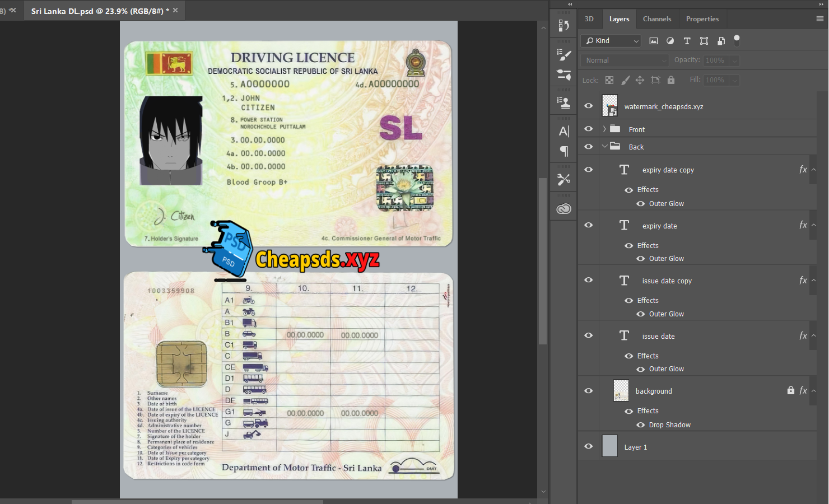The image size is (829, 504).
Task: Filter layers by pixel layer icon
Action: point(653,41)
